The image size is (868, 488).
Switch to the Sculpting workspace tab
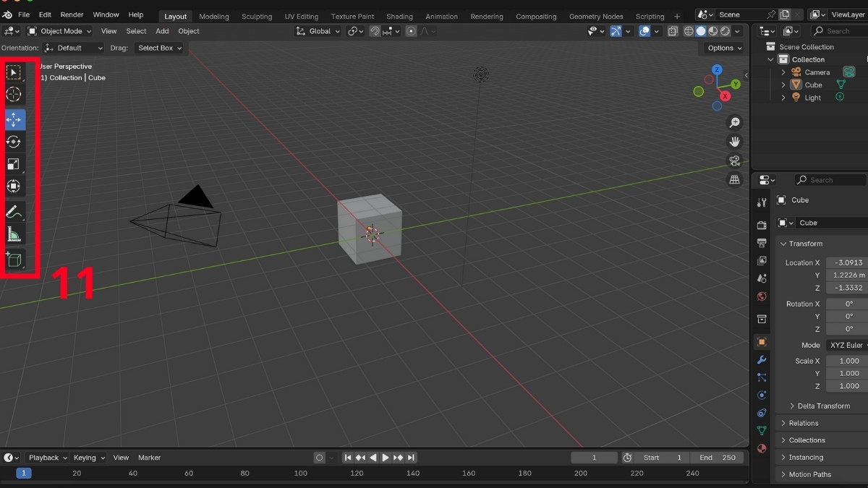pyautogui.click(x=257, y=16)
